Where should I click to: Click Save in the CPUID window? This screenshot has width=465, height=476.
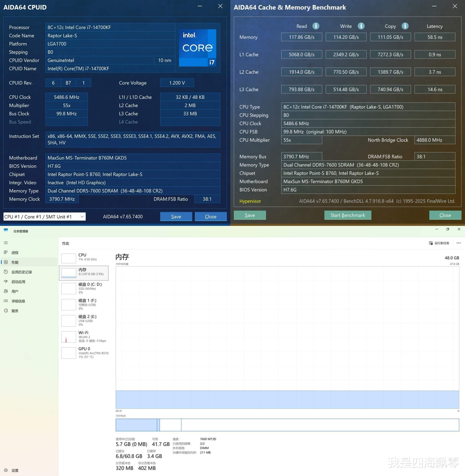176,217
